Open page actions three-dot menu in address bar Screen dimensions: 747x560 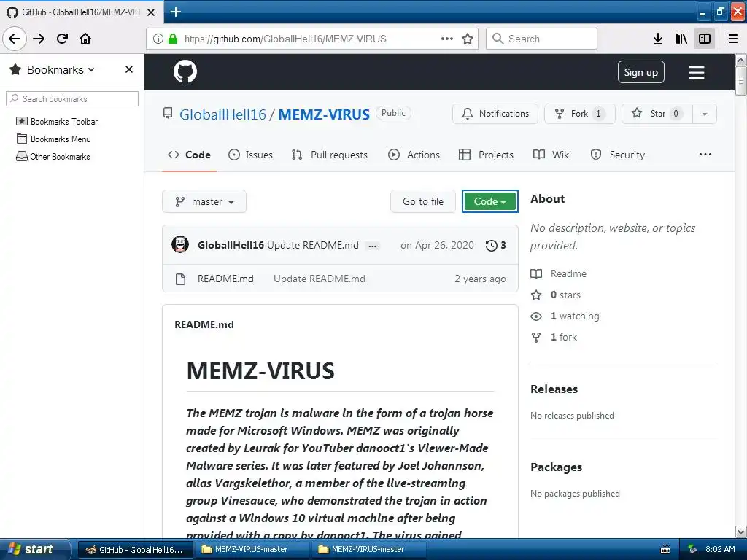pos(447,39)
